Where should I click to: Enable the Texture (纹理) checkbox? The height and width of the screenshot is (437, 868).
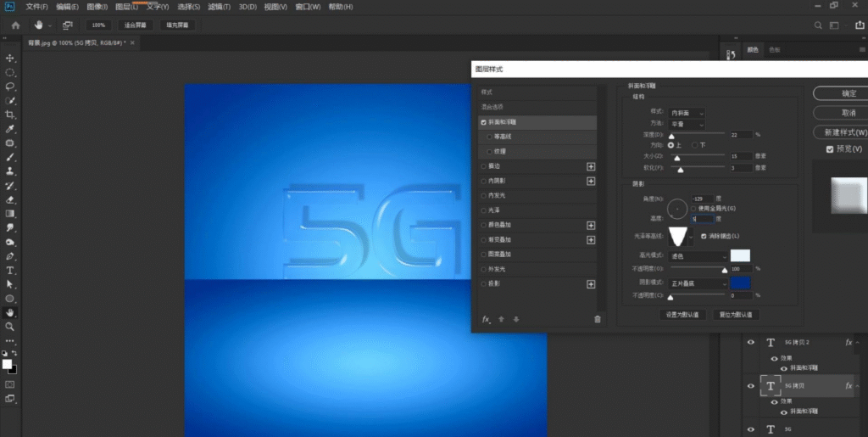click(x=489, y=151)
